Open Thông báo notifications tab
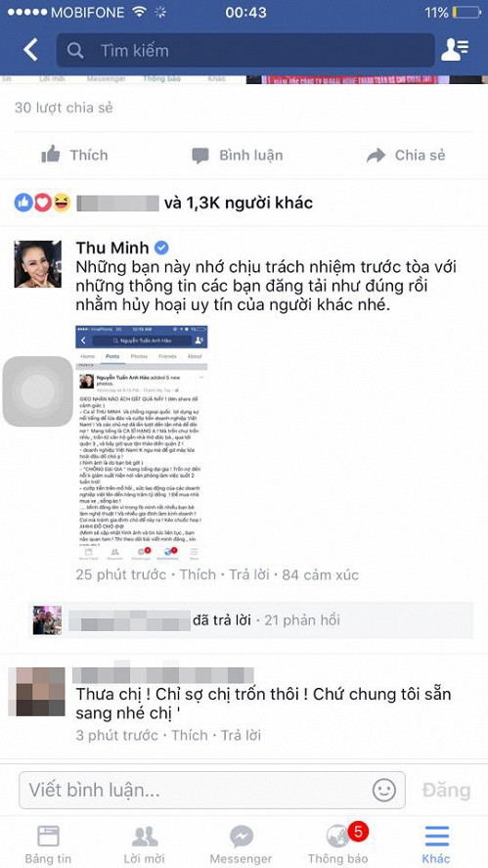 point(337,845)
